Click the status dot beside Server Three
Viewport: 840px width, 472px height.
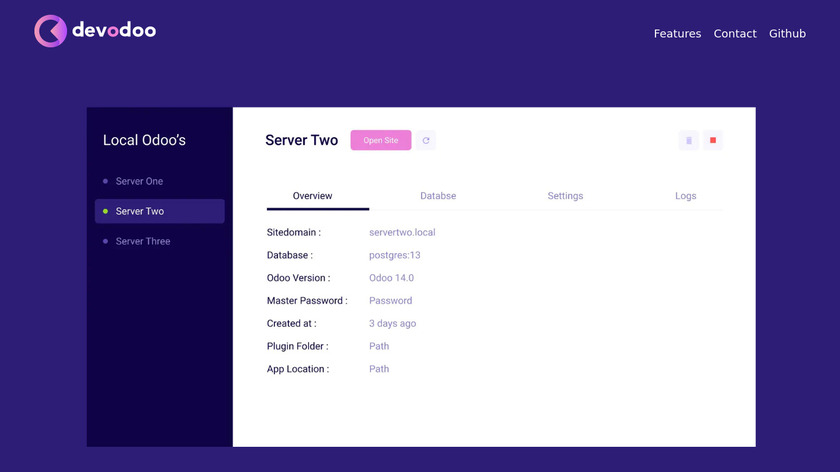[x=106, y=241]
